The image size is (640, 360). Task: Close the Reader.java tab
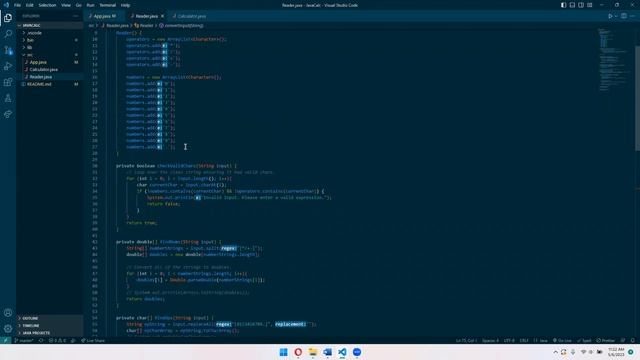click(162, 16)
